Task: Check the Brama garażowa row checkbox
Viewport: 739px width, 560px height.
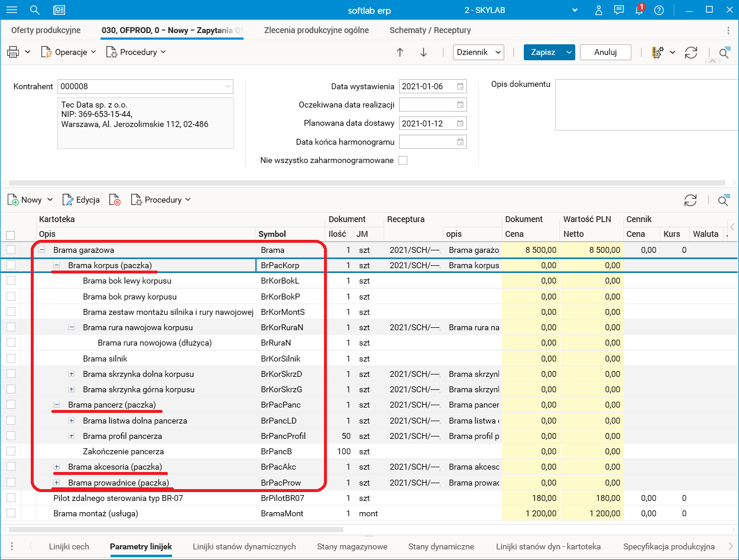Action: 10,250
